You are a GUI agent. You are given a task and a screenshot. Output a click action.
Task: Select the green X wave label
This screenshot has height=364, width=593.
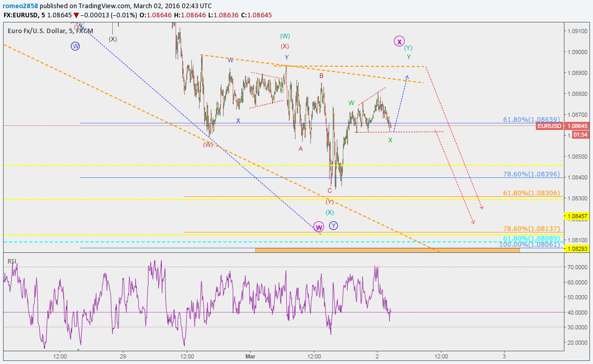390,140
